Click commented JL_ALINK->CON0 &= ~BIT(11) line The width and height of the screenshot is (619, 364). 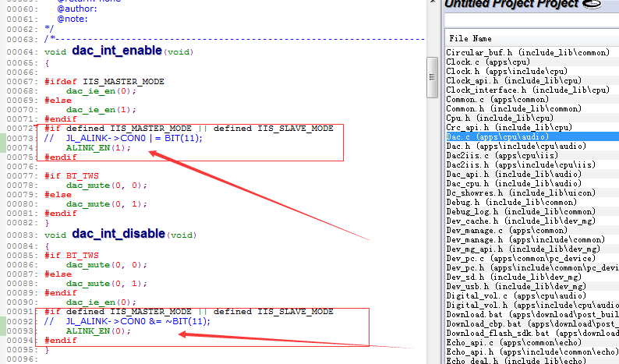(x=127, y=321)
